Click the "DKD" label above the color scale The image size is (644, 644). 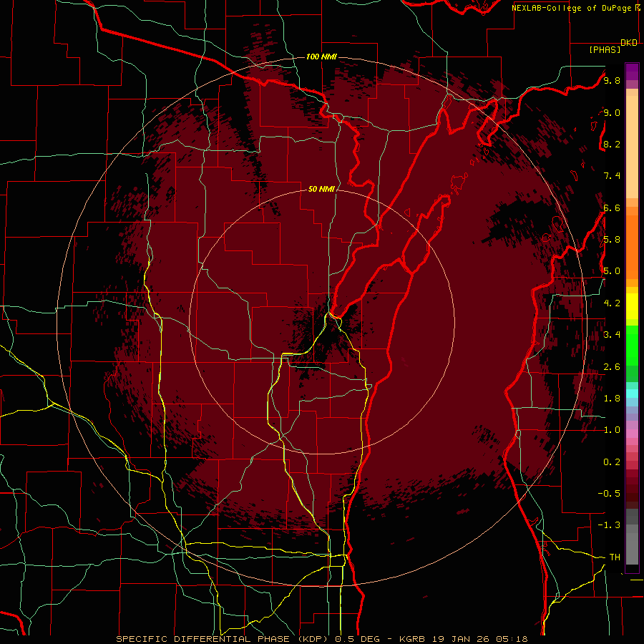click(x=629, y=43)
